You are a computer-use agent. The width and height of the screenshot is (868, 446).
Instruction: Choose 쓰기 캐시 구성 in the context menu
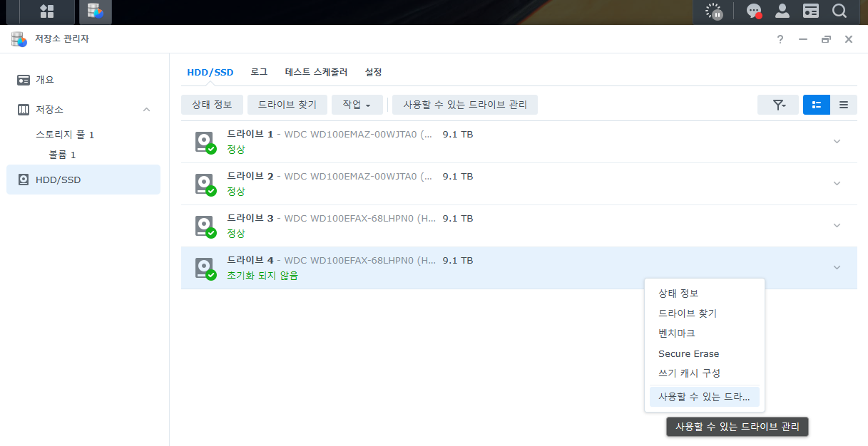(x=705, y=373)
